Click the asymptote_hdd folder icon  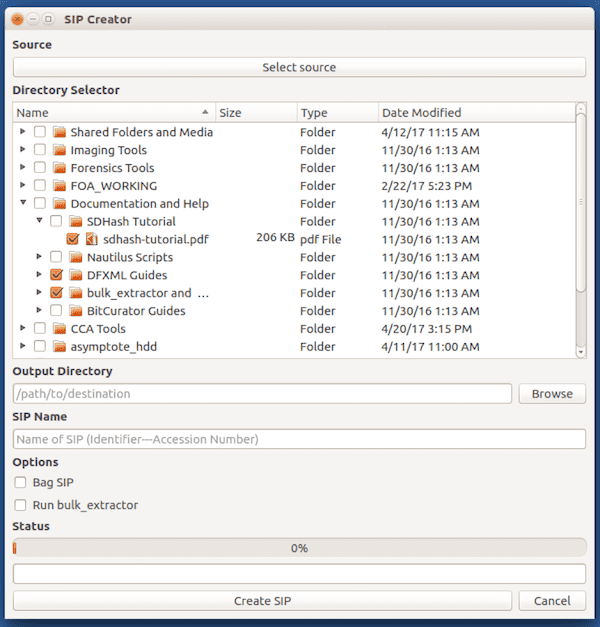60,346
